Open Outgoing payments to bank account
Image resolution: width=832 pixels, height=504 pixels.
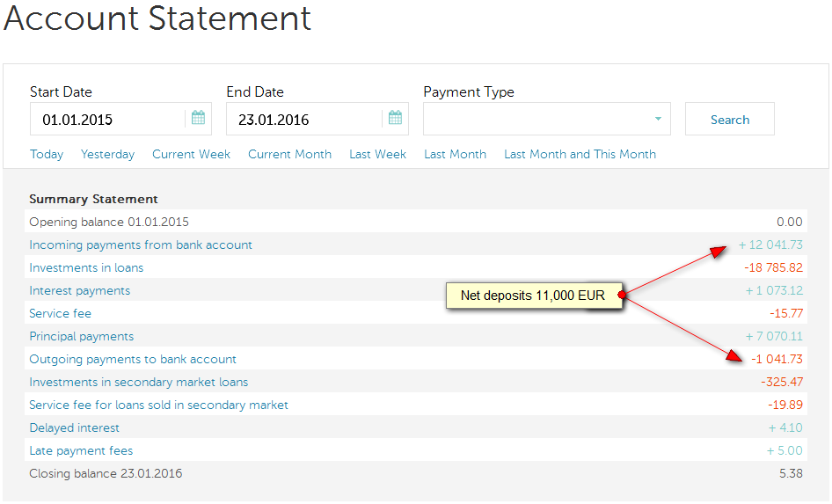[133, 359]
